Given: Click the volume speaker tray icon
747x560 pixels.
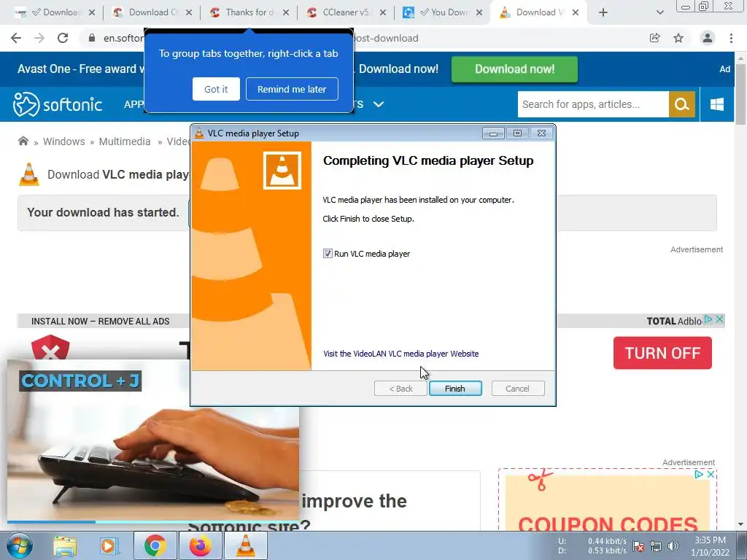Looking at the screenshot, I should pyautogui.click(x=673, y=546).
